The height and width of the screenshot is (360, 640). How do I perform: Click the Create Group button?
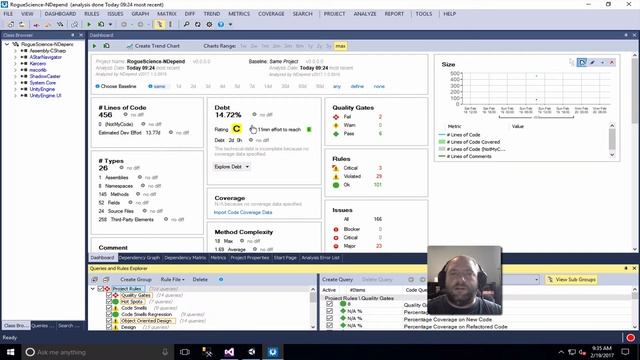click(x=136, y=280)
